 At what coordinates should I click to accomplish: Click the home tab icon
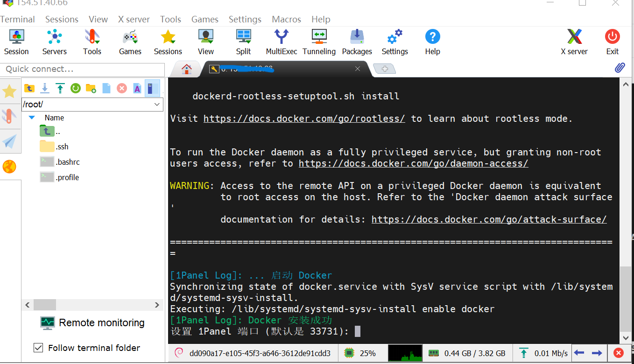pyautogui.click(x=186, y=69)
